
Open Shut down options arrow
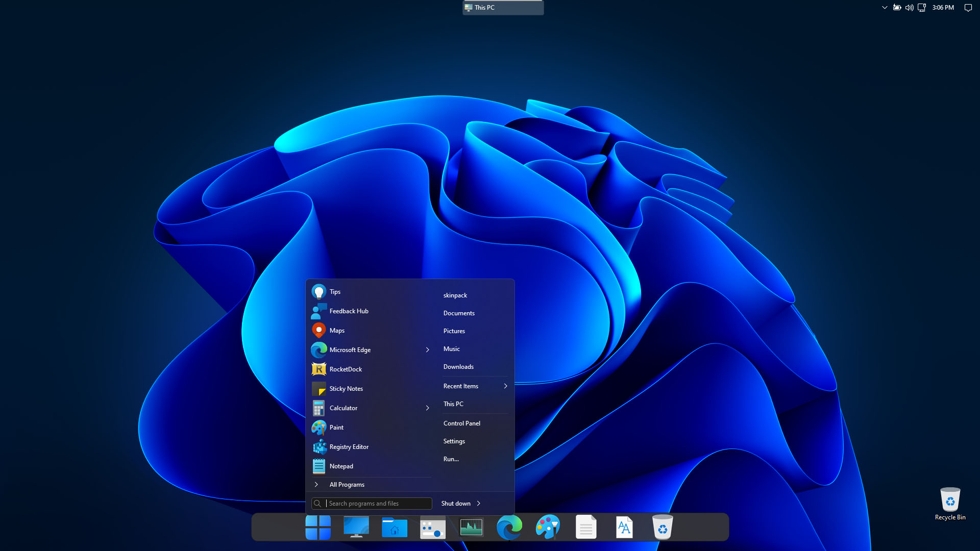coord(479,504)
